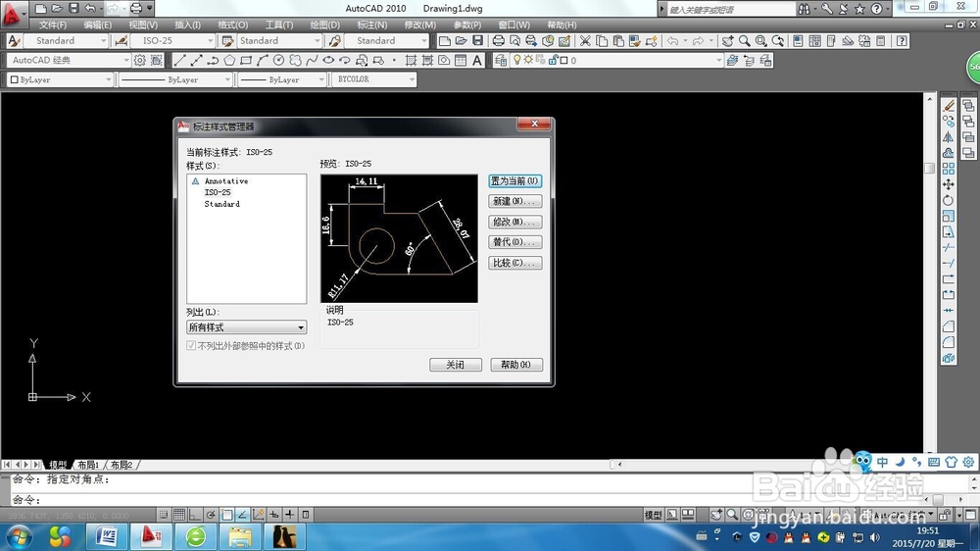This screenshot has height=551, width=980.
Task: Click the Save icon in Standard toolbar
Action: tap(477, 40)
